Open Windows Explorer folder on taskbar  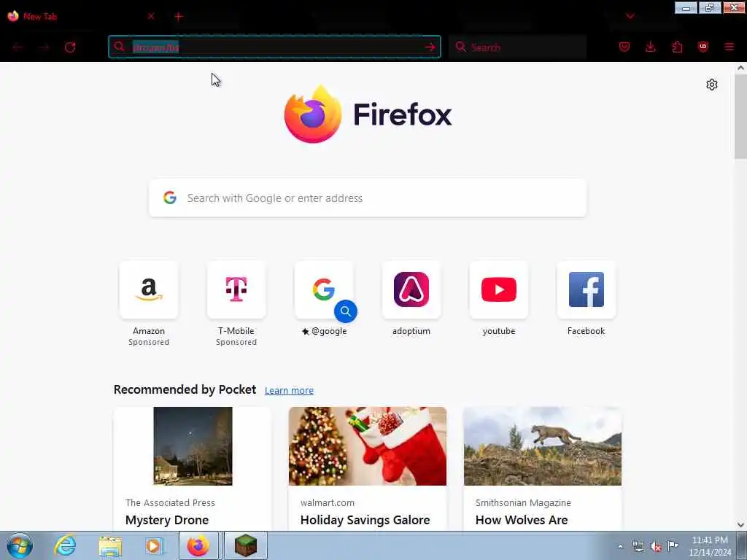pyautogui.click(x=110, y=545)
